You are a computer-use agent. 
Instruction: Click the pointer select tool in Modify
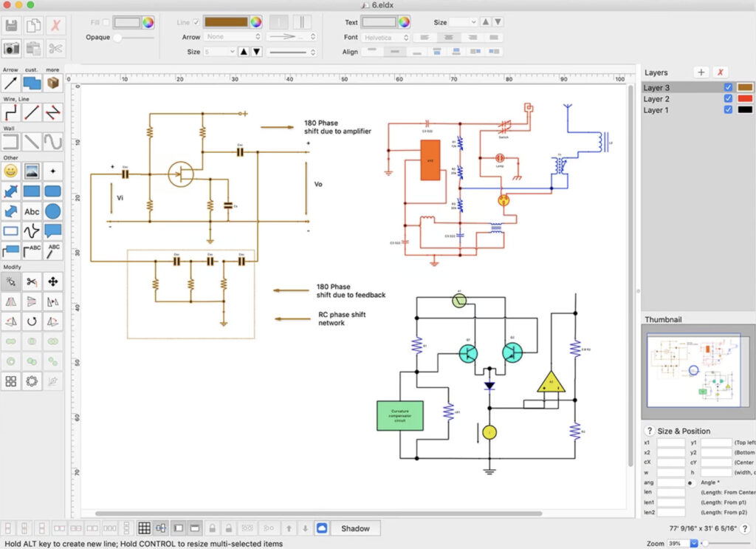(10, 282)
